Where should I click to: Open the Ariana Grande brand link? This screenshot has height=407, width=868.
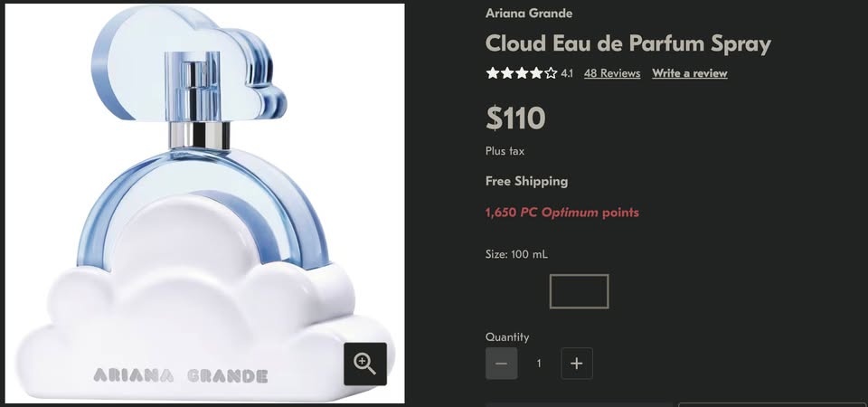(529, 14)
